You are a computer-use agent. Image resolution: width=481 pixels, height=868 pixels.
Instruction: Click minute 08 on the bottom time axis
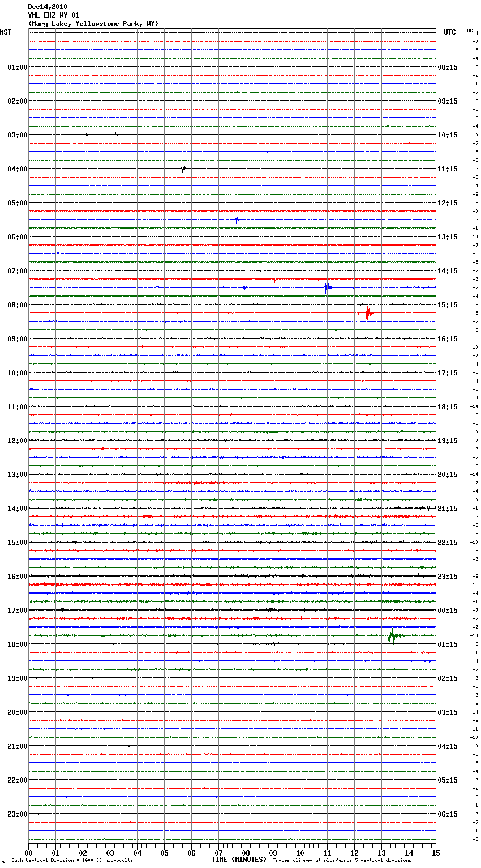point(246,853)
